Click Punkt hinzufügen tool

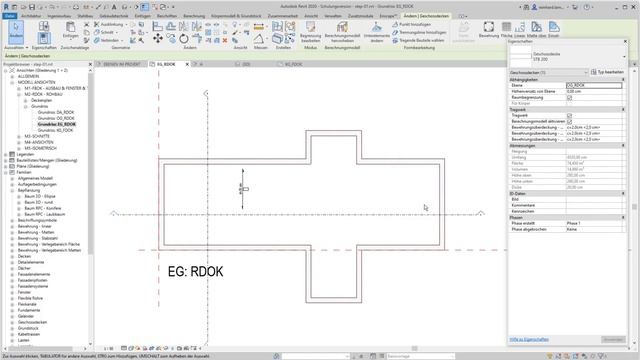point(411,24)
